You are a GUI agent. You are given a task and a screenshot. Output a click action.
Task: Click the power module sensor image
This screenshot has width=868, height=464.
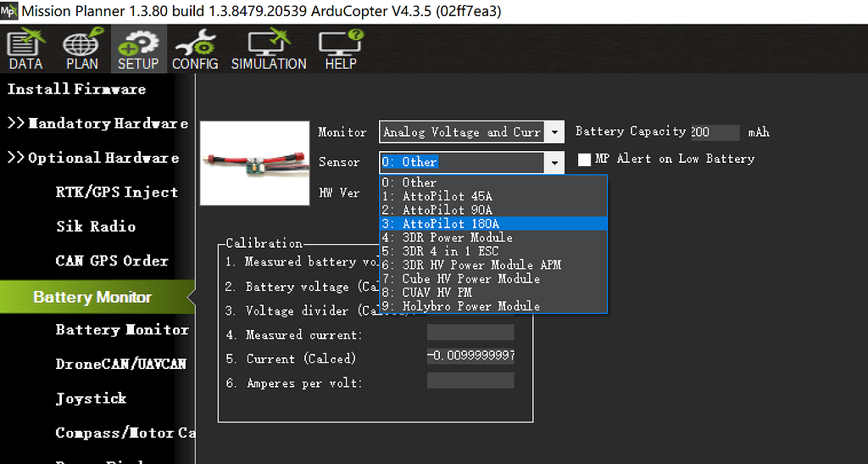coord(254,164)
